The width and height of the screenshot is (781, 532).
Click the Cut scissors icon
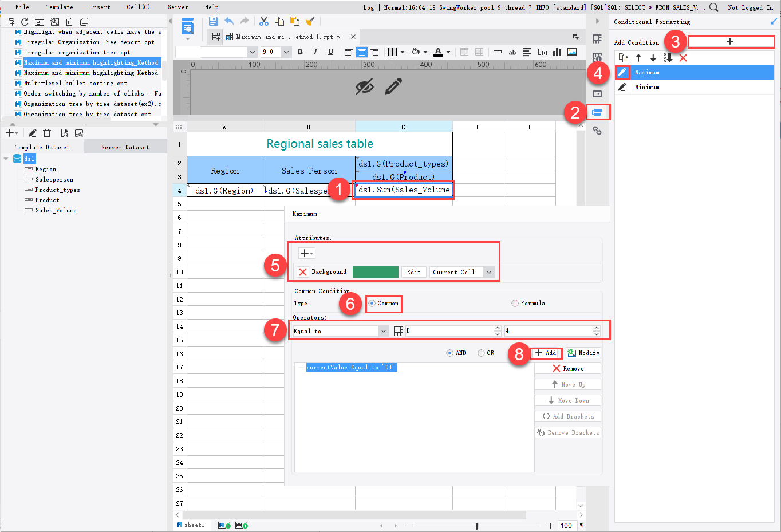pos(263,21)
